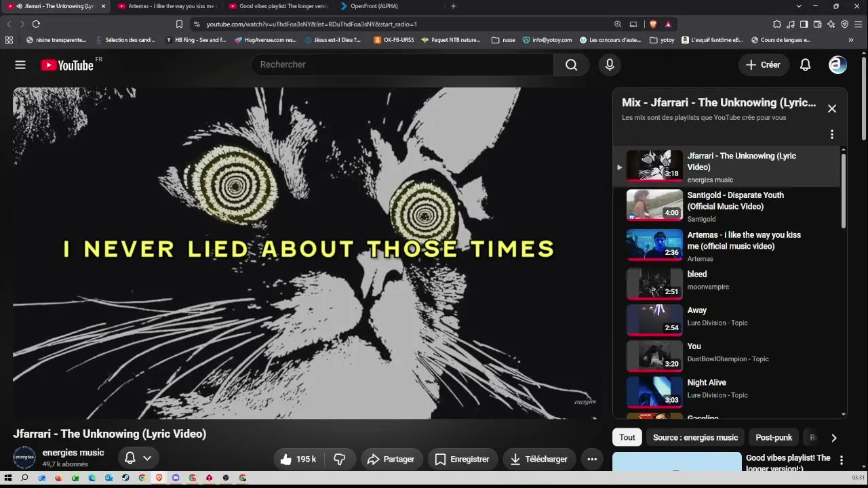The width and height of the screenshot is (868, 488).
Task: Open notification options for energies music subscription
Action: pos(138,458)
